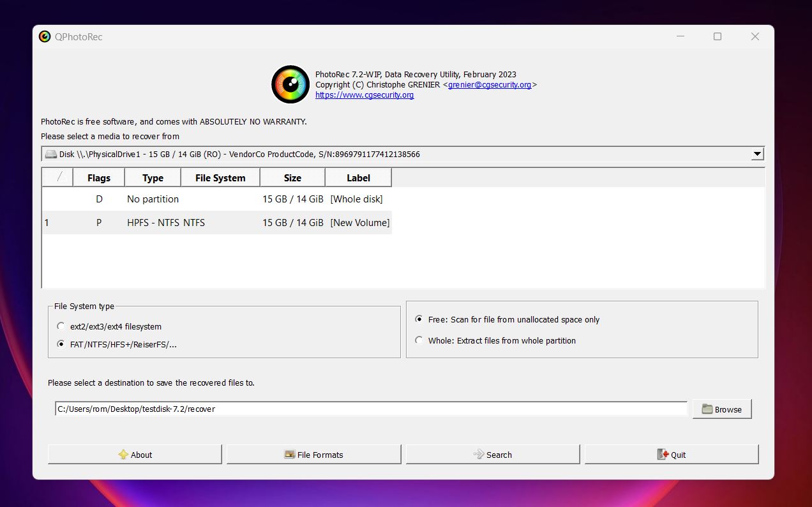Click partition number 1 cell
The height and width of the screenshot is (507, 812).
pyautogui.click(x=47, y=223)
